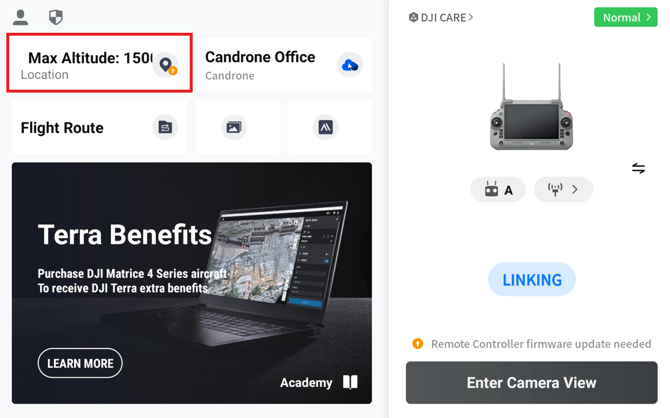The width and height of the screenshot is (670, 418).
Task: Click the LEARN MORE button
Action: coord(80,363)
